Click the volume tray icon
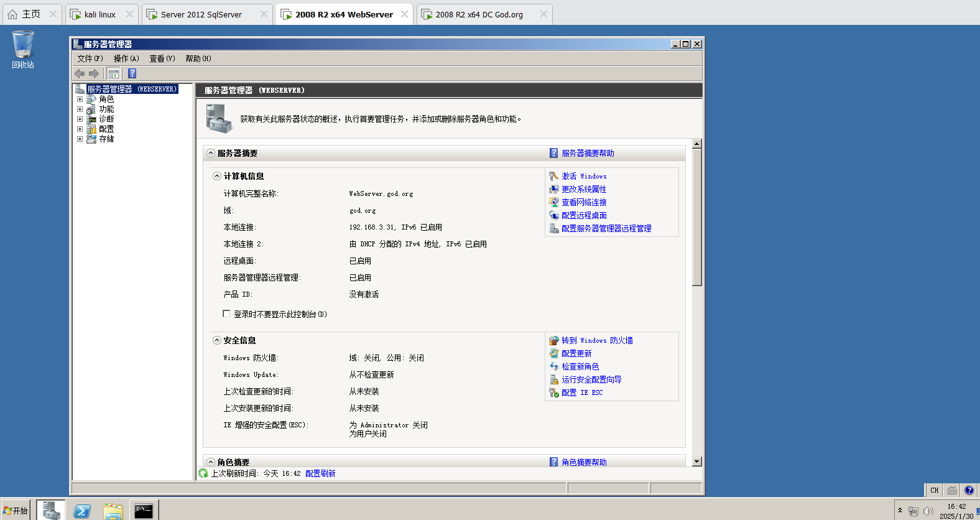The width and height of the screenshot is (980, 520). (x=928, y=511)
